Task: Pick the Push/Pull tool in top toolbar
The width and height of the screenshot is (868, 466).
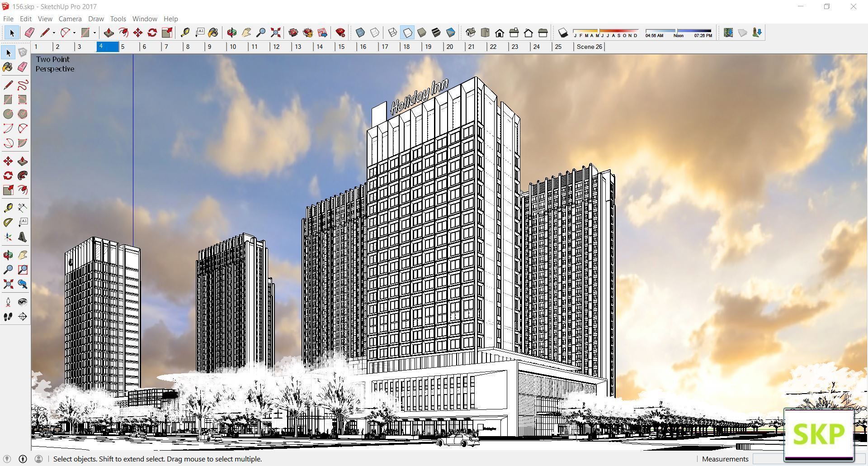Action: (x=108, y=33)
